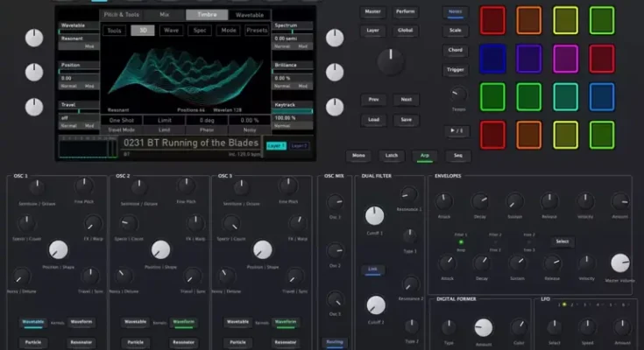This screenshot has width=644, height=350.
Task: Toggle the Dual Filter Link button
Action: coord(372,269)
